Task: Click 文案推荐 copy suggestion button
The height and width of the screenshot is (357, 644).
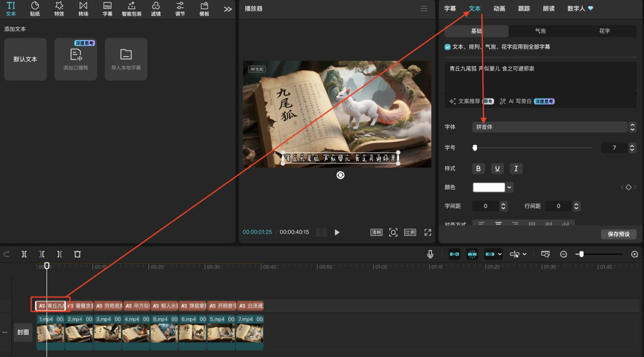Action: pyautogui.click(x=471, y=101)
